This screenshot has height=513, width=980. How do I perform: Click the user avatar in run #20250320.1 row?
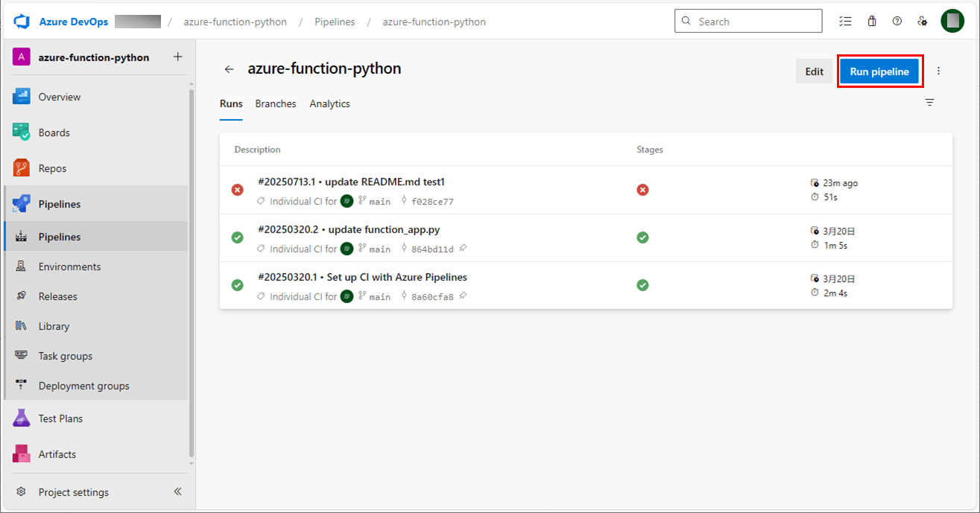pyautogui.click(x=347, y=296)
